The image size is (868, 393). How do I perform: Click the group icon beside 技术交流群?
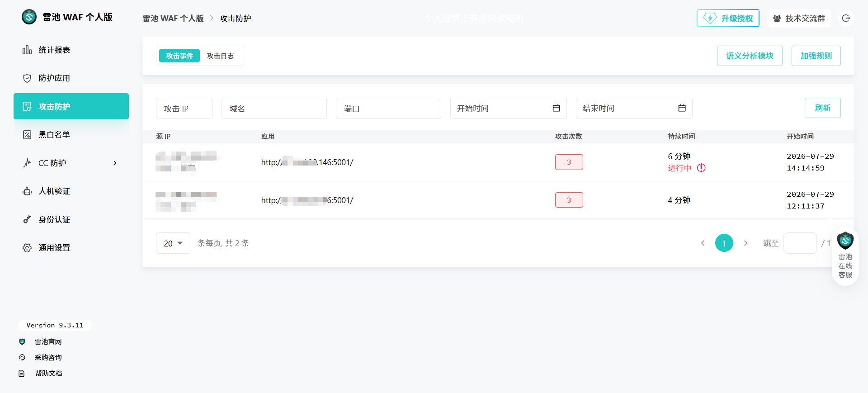click(777, 19)
